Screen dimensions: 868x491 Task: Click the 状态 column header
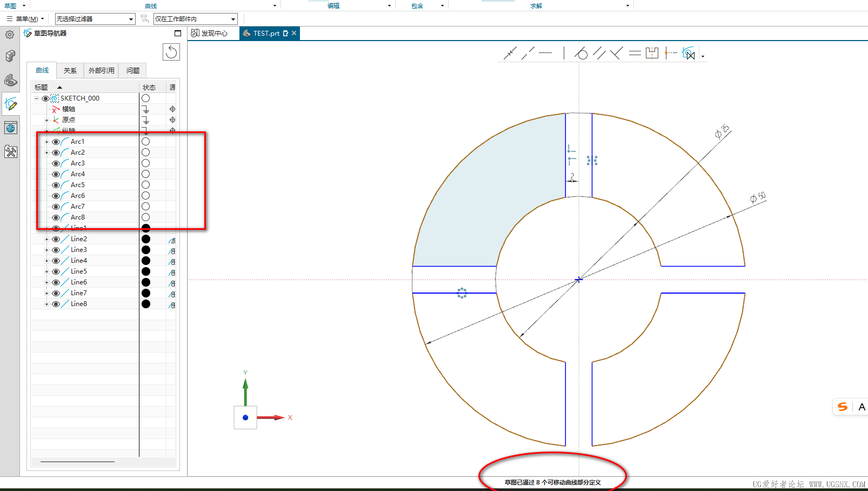point(152,87)
